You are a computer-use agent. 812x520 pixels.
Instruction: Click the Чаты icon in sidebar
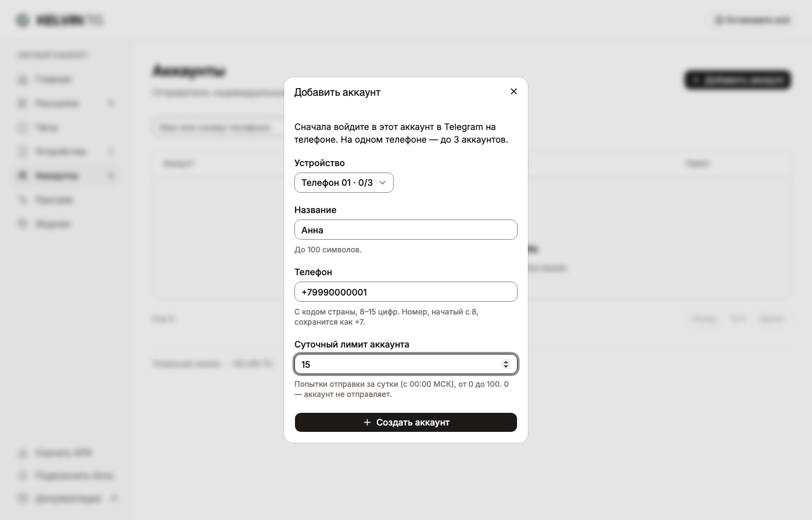click(x=23, y=127)
